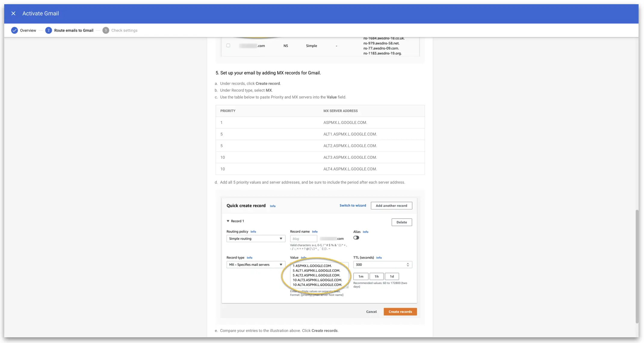
Task: Select ALT2.ASPMX.L.GOOGLE.COM. in the table
Action: click(x=350, y=146)
